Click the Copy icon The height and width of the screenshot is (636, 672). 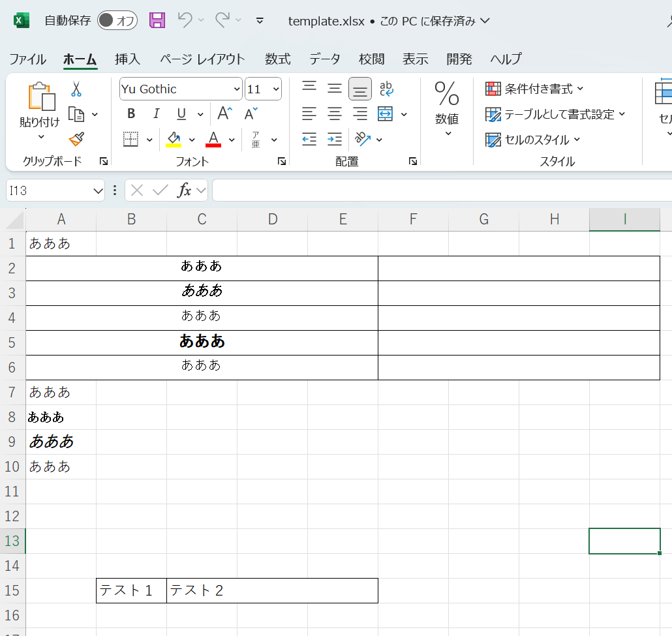76,114
